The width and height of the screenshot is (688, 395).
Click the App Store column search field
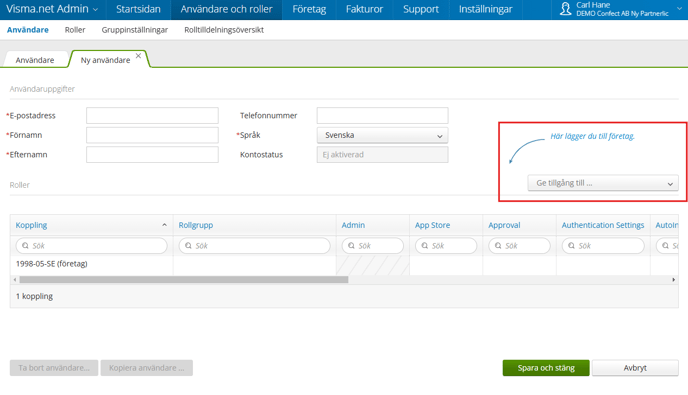click(446, 246)
